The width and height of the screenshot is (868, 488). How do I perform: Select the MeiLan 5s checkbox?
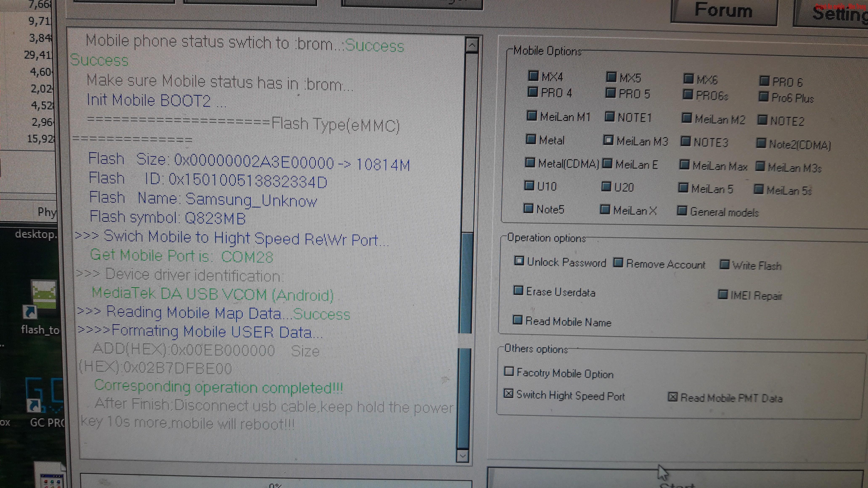[x=758, y=189]
